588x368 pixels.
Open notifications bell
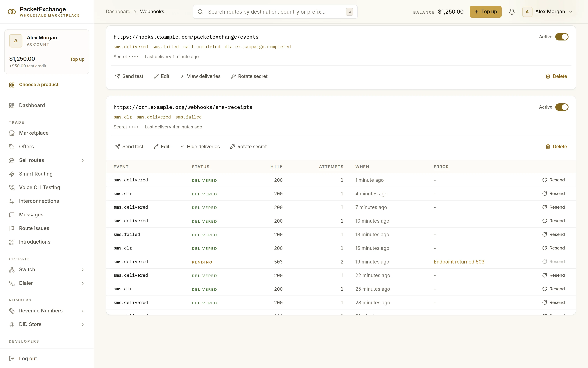512,12
